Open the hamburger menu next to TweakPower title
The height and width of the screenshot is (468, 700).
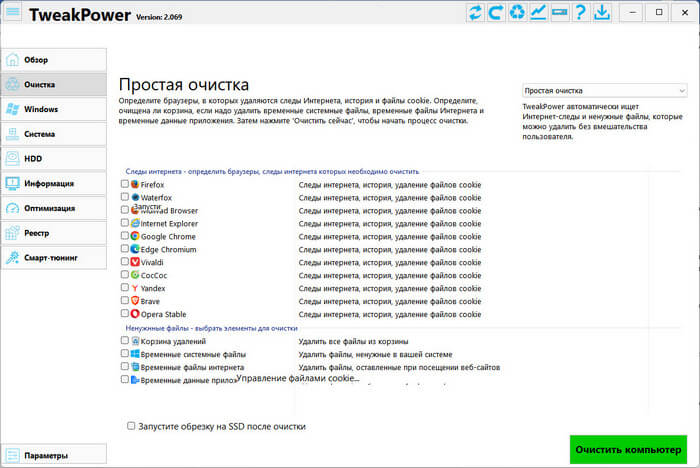tap(13, 12)
